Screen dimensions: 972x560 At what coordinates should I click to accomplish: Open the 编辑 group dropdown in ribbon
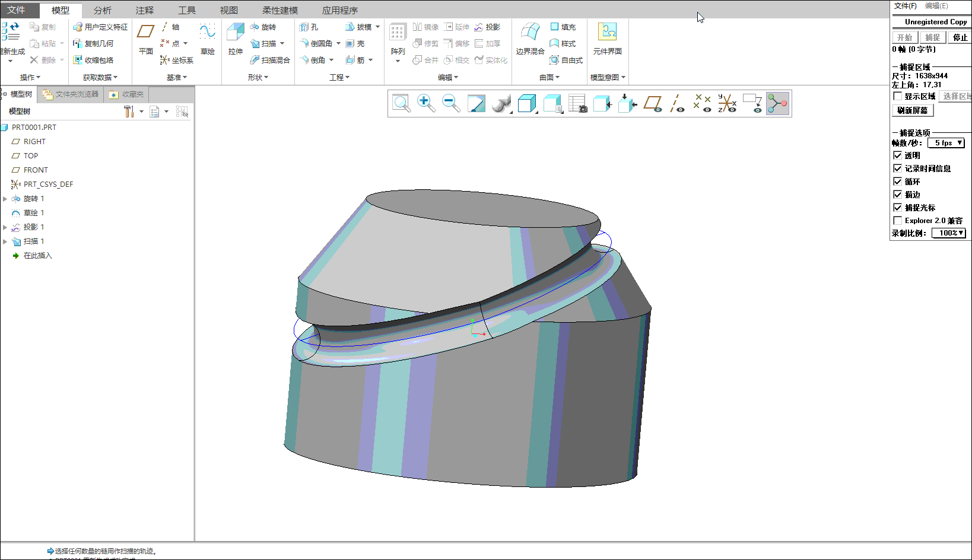(x=448, y=78)
